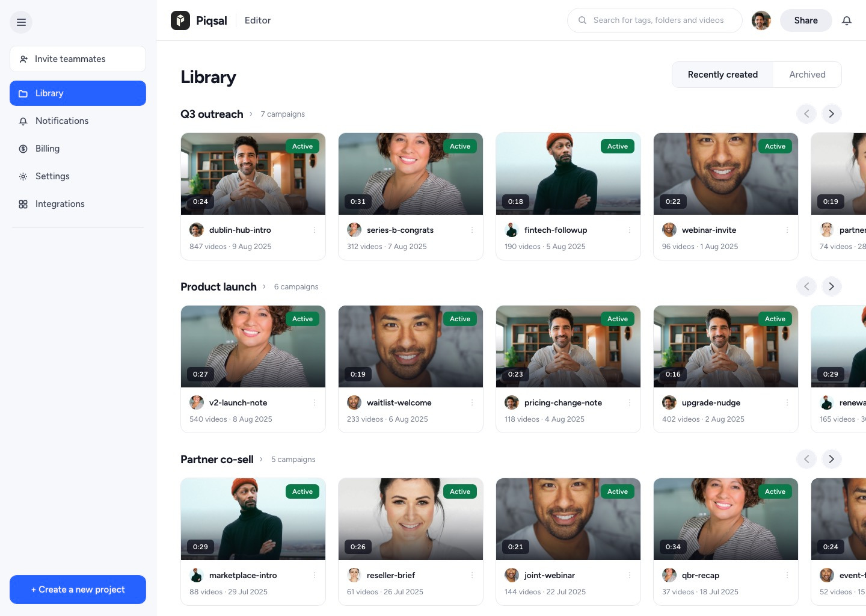
Task: Open Settings in the sidebar
Action: [x=78, y=176]
